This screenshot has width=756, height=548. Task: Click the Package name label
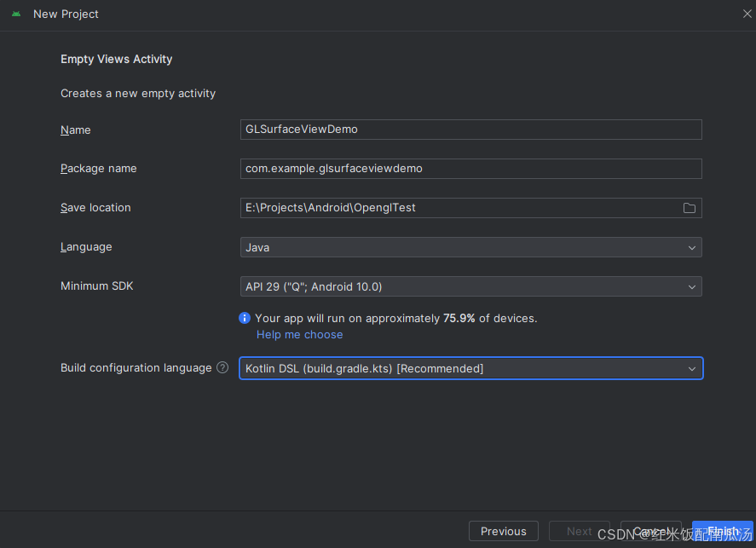(x=98, y=169)
